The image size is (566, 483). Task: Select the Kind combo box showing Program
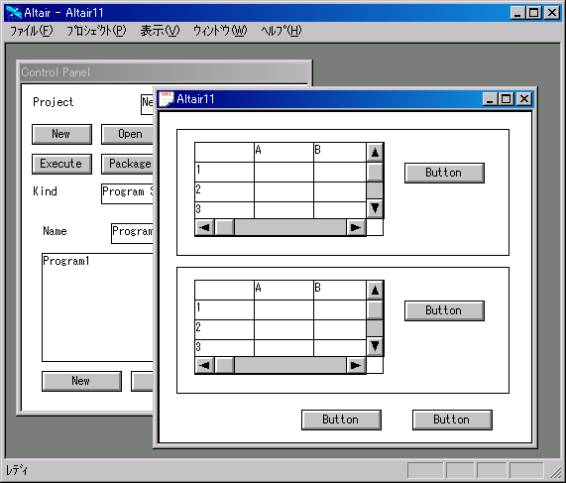click(127, 193)
